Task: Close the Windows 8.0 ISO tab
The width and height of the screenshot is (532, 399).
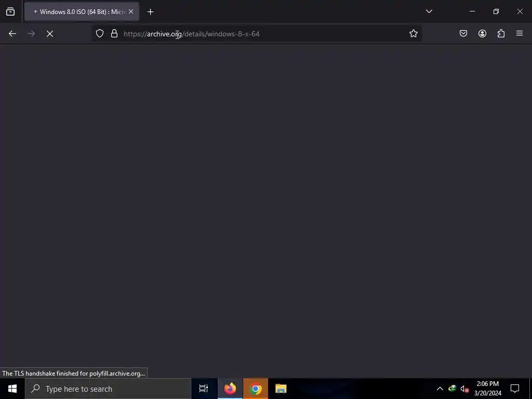Action: coord(131,12)
